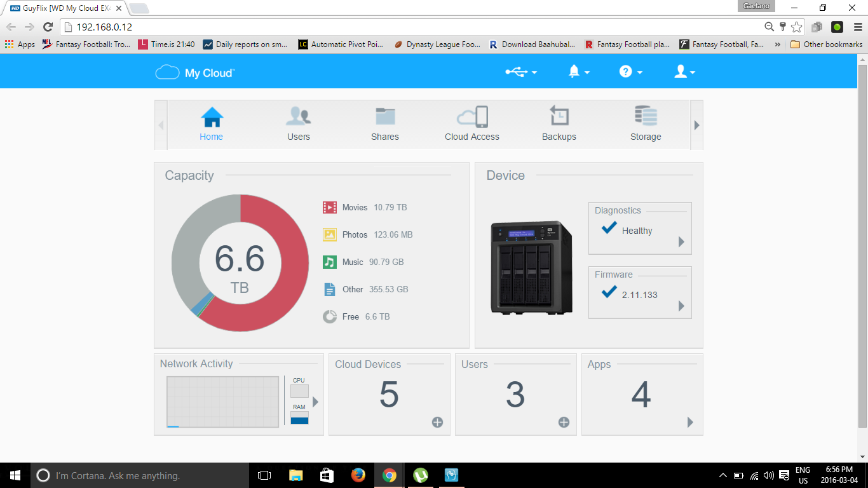Expand Diagnostics details arrow
Viewport: 868px width, 488px height.
click(x=681, y=241)
